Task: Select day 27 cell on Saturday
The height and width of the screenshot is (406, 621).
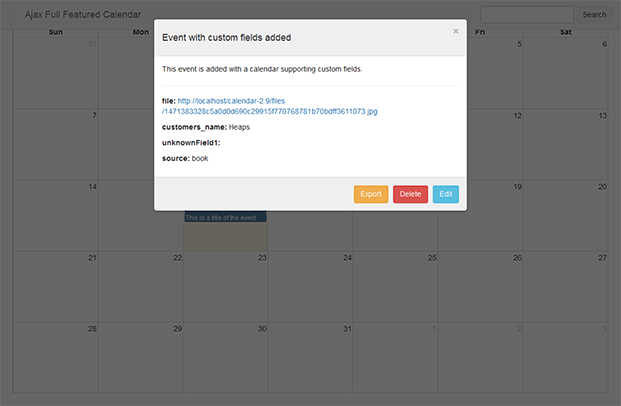Action: 566,287
